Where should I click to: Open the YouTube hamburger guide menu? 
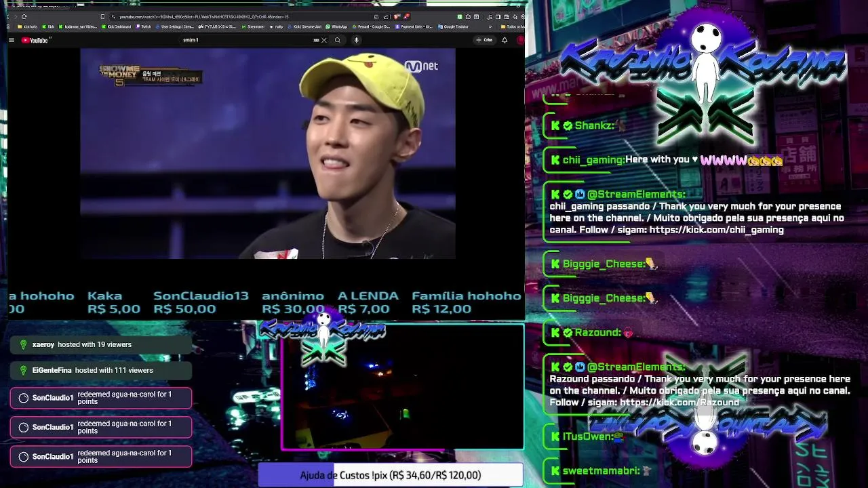[x=12, y=40]
